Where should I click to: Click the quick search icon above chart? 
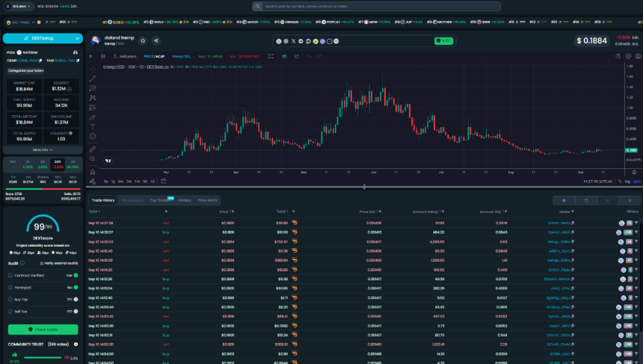click(x=618, y=56)
